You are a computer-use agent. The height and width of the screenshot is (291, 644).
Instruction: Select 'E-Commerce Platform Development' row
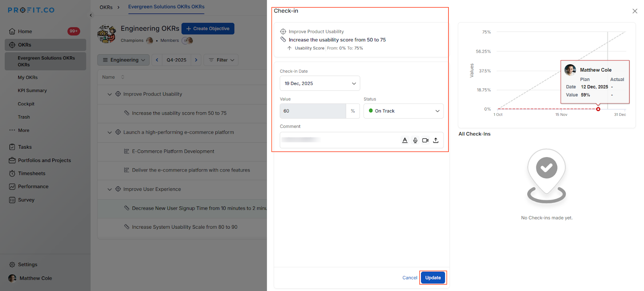pos(182,152)
